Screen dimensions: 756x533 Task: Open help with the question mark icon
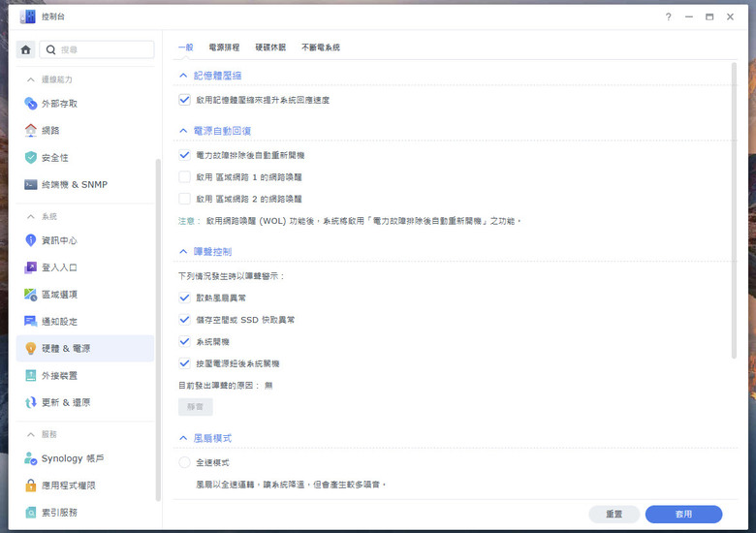pos(668,16)
